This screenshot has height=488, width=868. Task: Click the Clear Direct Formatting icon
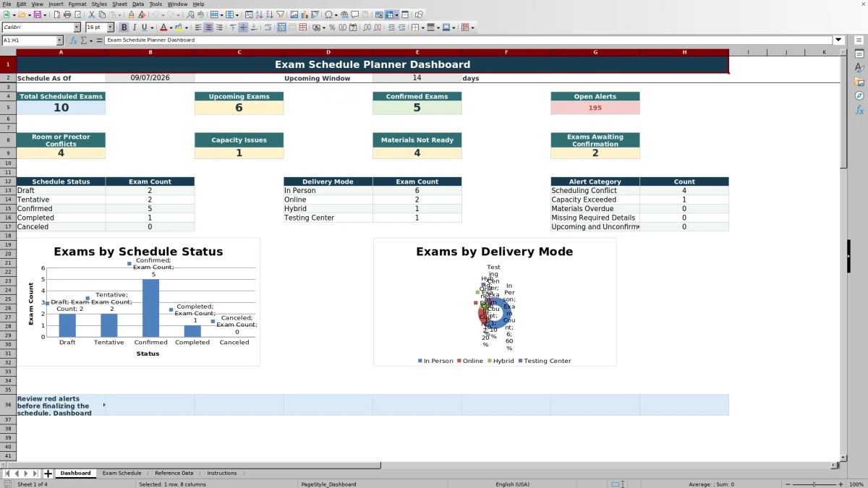point(142,14)
